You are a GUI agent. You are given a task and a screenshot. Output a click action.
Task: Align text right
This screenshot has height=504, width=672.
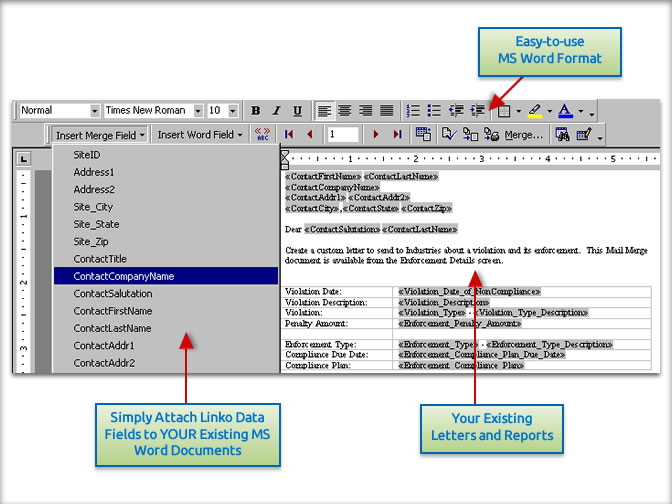click(x=366, y=111)
